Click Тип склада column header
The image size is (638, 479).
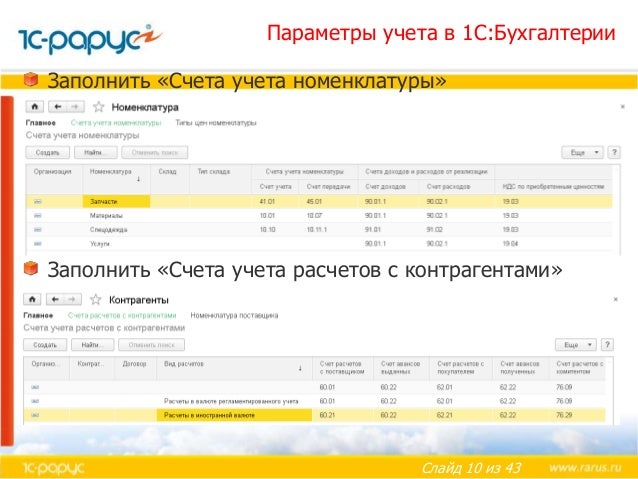(x=221, y=179)
